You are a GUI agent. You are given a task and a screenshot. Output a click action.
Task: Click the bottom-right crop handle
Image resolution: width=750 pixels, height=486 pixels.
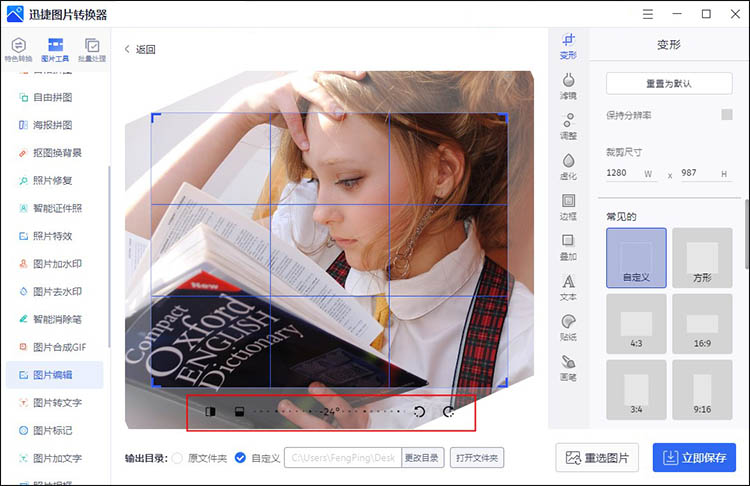[504, 383]
